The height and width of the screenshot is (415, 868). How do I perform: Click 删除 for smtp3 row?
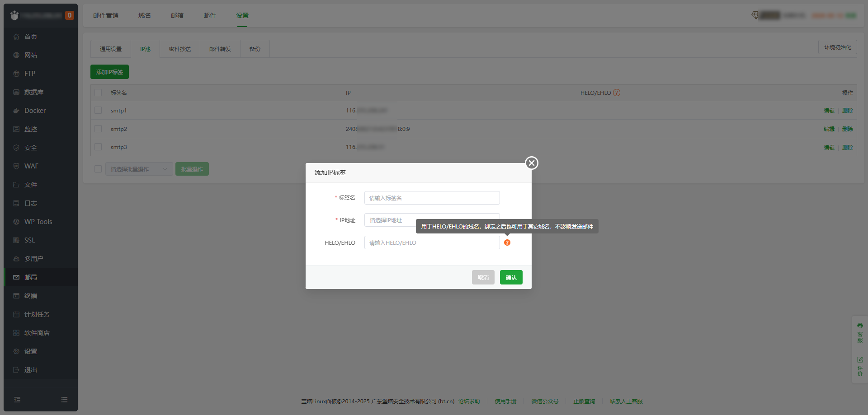pos(848,147)
